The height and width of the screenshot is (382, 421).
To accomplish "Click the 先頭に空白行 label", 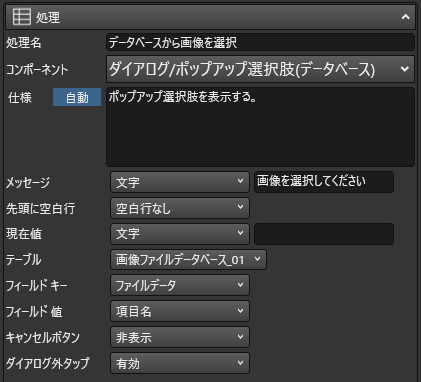I will tap(40, 209).
